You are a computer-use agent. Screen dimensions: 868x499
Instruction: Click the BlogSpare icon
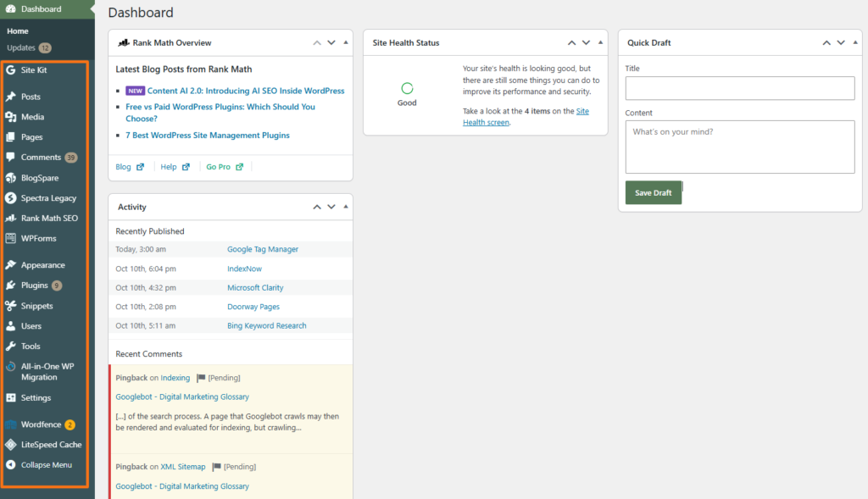click(10, 178)
